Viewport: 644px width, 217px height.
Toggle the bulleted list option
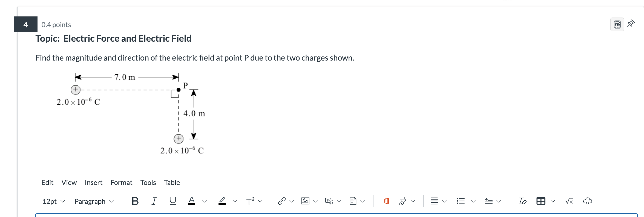coord(460,201)
